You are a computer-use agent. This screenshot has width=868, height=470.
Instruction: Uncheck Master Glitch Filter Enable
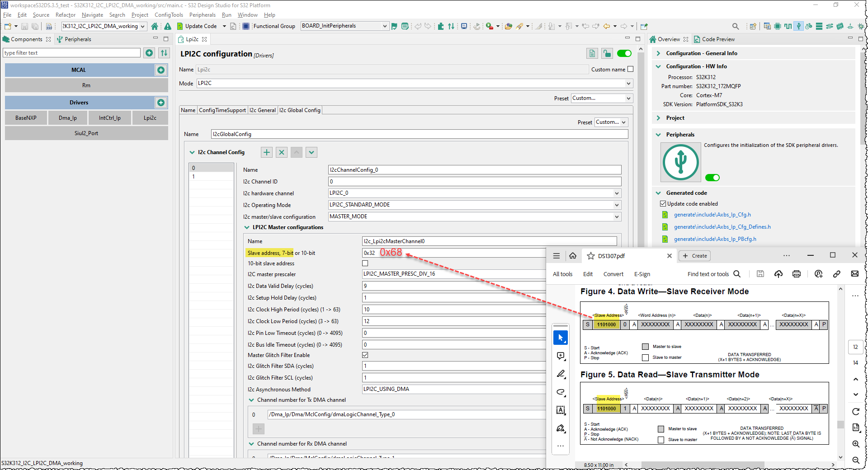365,355
